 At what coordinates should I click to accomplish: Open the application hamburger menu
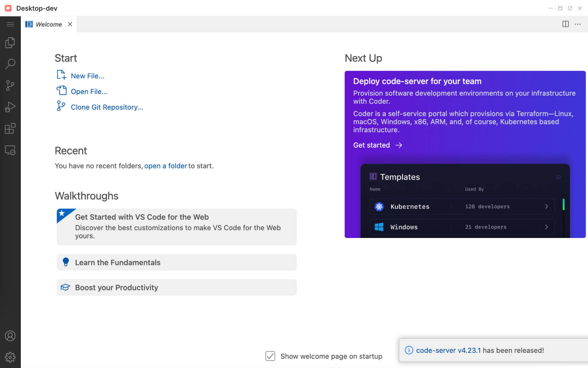coord(10,25)
